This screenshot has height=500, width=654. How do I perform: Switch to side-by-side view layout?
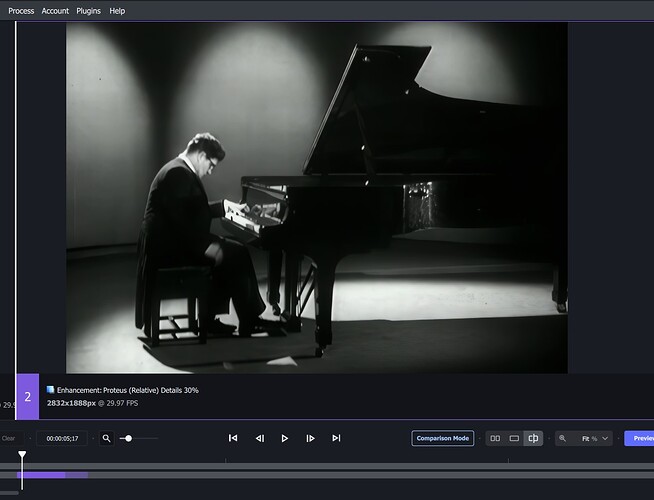495,438
